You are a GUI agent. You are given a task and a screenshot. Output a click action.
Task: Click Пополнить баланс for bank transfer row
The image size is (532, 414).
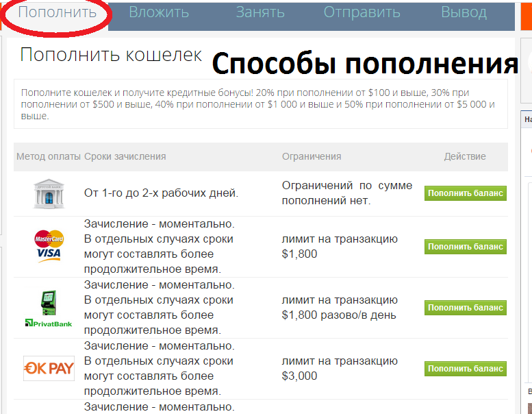pyautogui.click(x=465, y=193)
